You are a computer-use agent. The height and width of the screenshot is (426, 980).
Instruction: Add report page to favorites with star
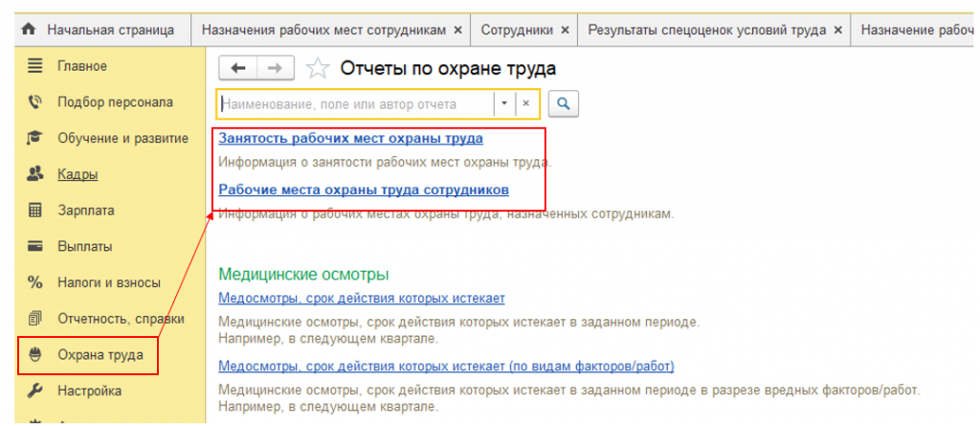click(318, 69)
